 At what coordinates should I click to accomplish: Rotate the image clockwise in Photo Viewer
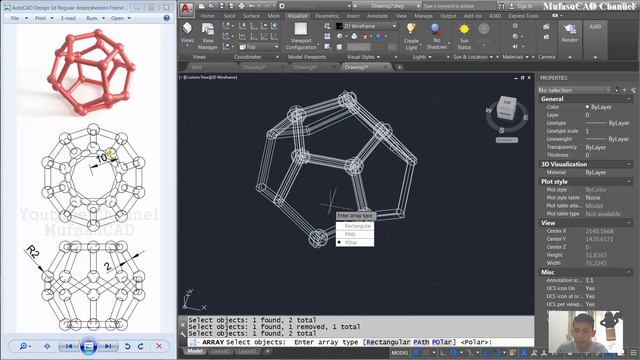141,346
